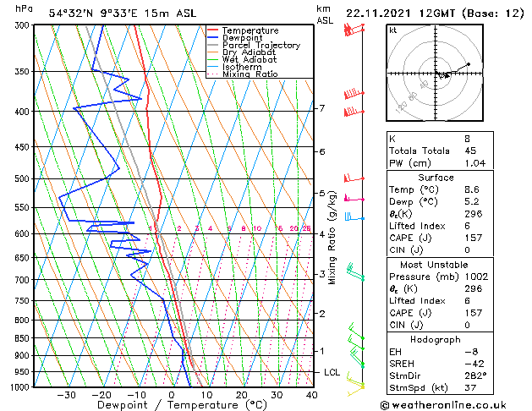Screen dimensions: 532x411
Task: Click the hPa axis unit label
Action: point(24,8)
